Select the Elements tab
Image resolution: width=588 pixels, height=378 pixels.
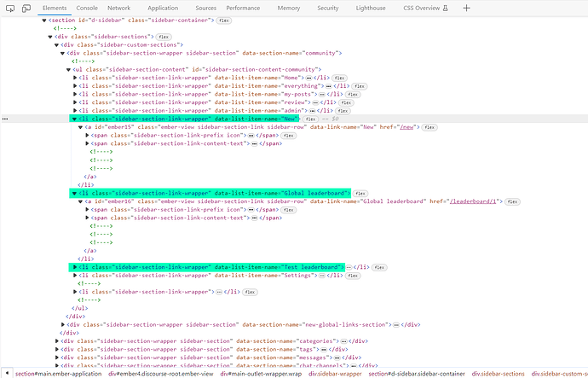55,8
